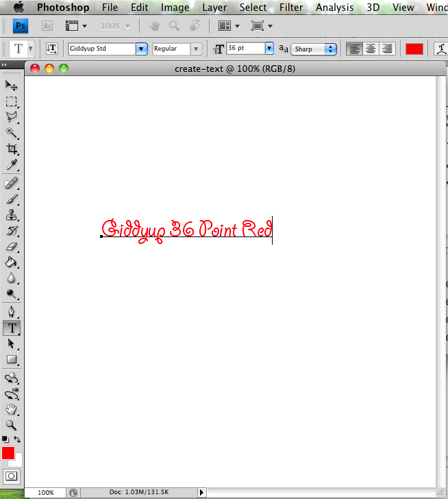Select the History Brush tool
Image resolution: width=448 pixels, height=499 pixels.
12,231
